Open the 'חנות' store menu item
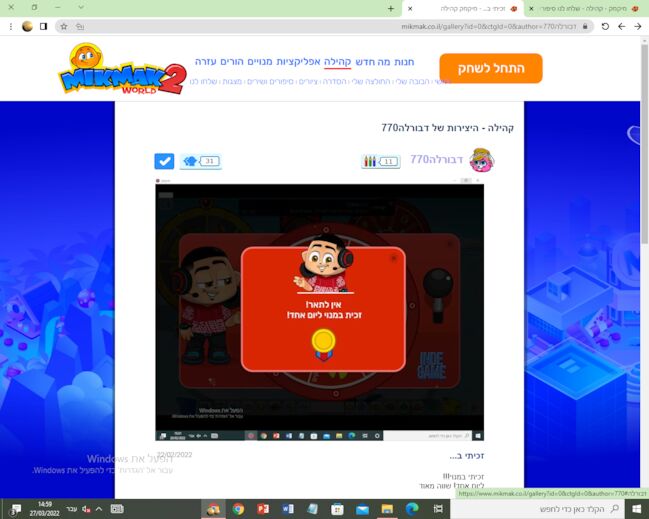This screenshot has height=519, width=649. pyautogui.click(x=404, y=62)
